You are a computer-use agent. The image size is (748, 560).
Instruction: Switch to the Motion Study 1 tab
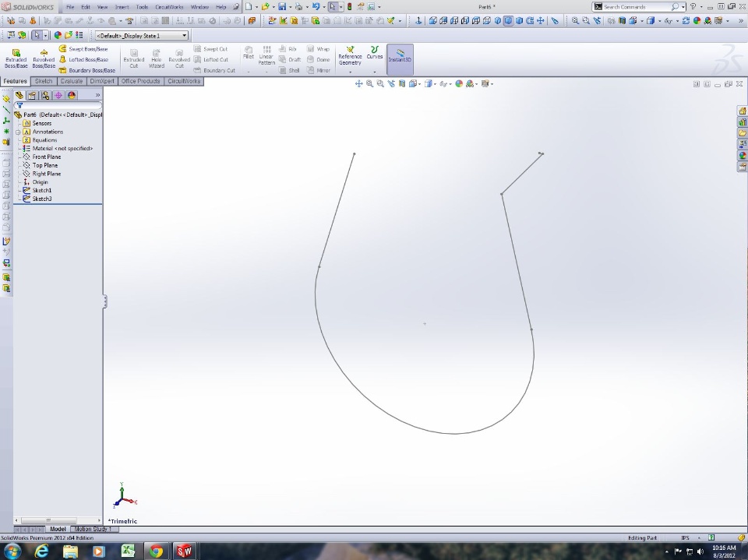coord(93,529)
